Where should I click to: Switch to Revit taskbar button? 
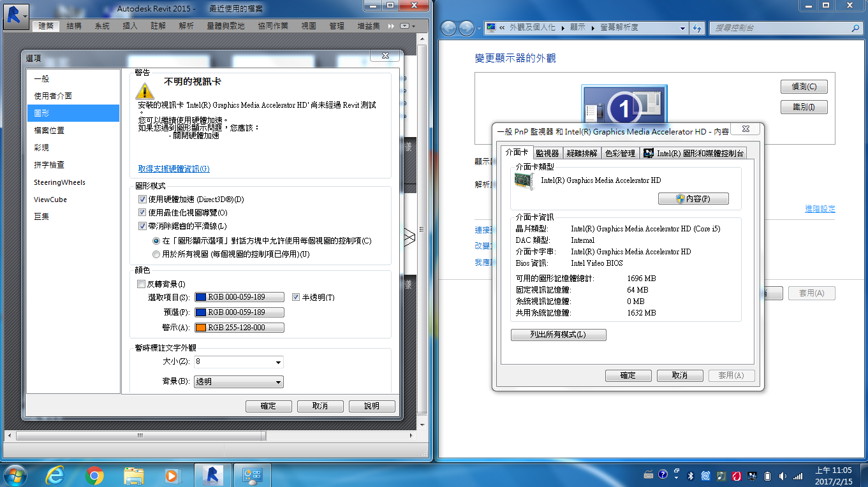pyautogui.click(x=212, y=476)
